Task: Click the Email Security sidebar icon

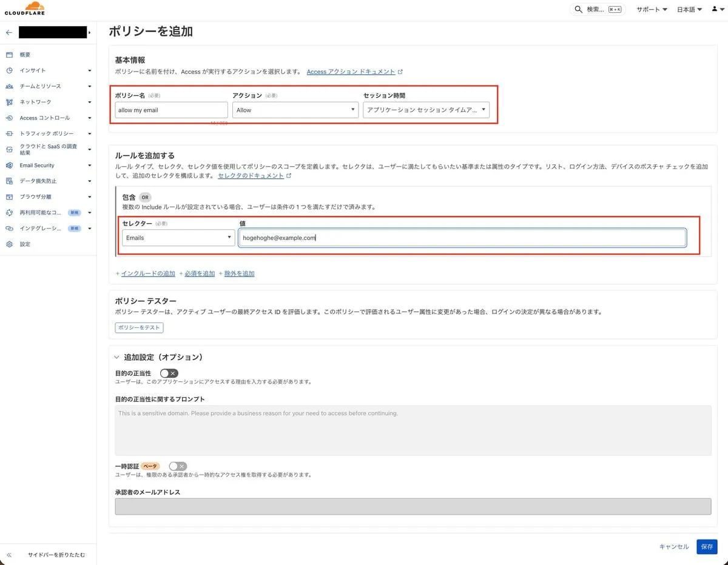Action: (9, 165)
